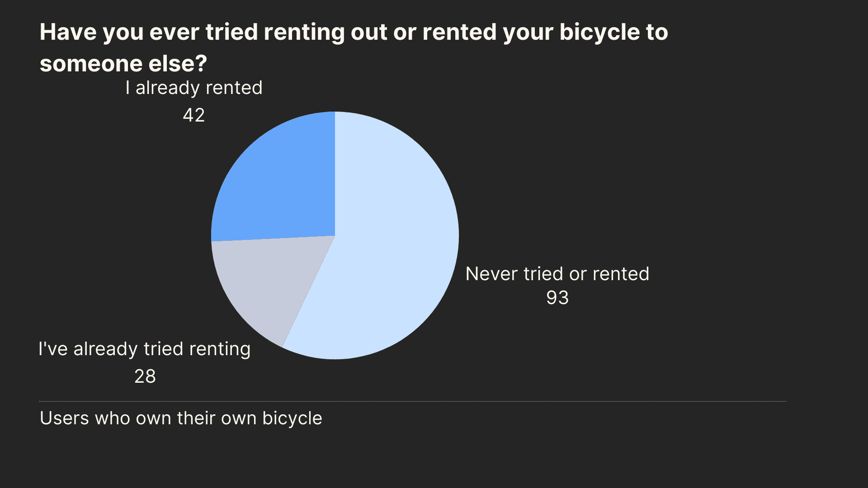
Task: Select the value 42 under 'I already rented'
Action: [x=194, y=115]
